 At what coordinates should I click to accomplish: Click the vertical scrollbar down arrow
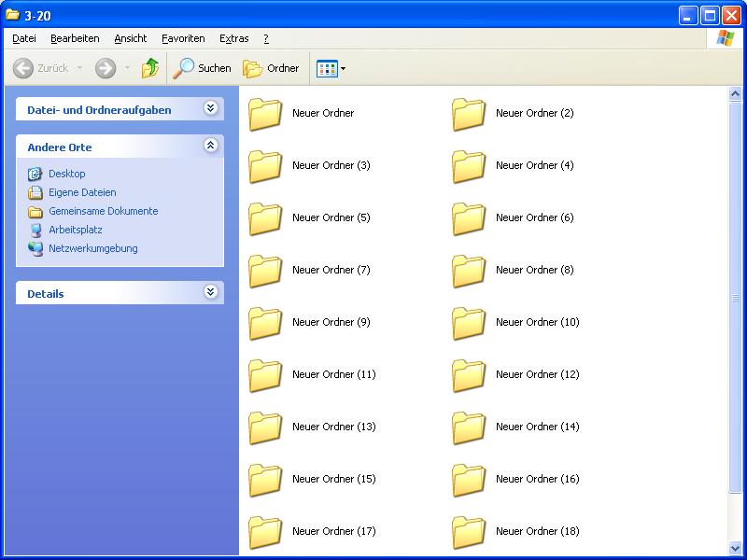pos(735,548)
